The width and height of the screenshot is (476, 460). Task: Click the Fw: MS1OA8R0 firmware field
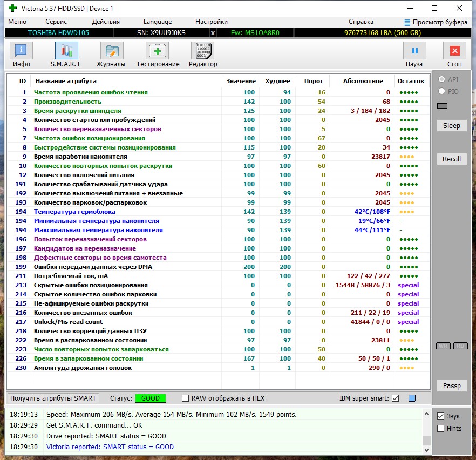click(255, 33)
